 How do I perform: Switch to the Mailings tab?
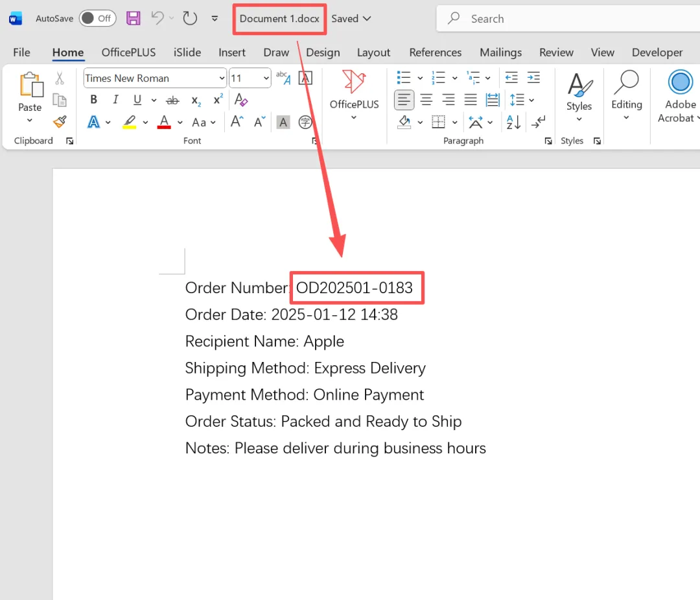(500, 53)
